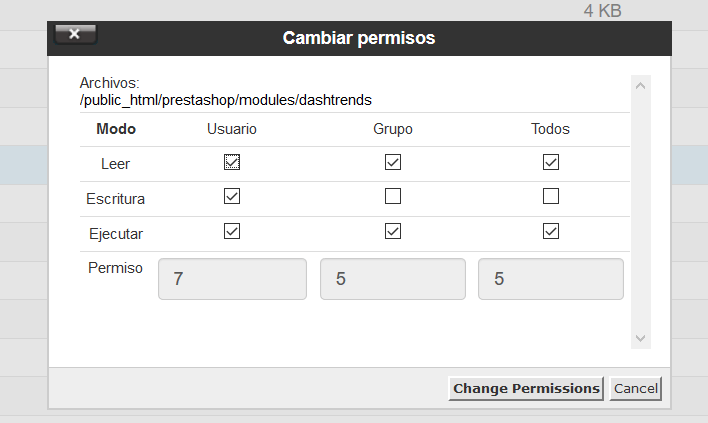Toggle Leer permission for Usuario
The height and width of the screenshot is (423, 708).
(232, 162)
